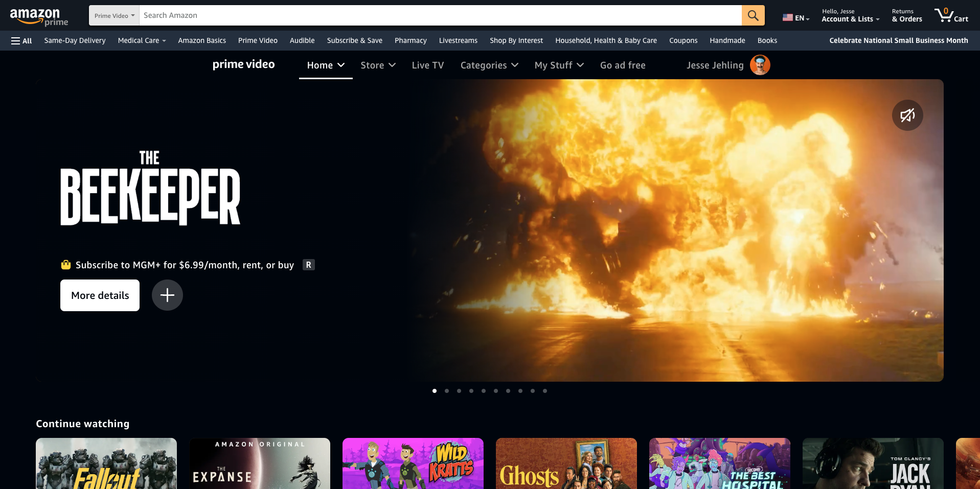Screen dimensions: 980x489
Task: Expand the Medical Care menu
Action: tap(142, 41)
